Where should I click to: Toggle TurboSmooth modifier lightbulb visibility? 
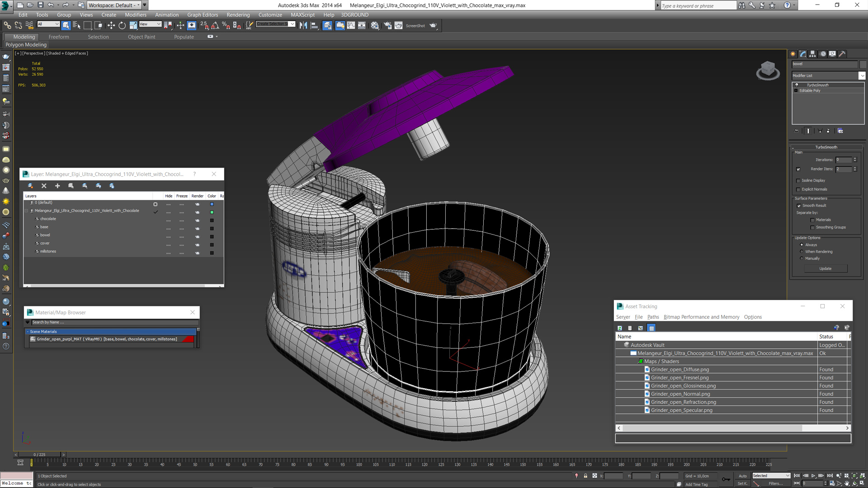pyautogui.click(x=797, y=85)
